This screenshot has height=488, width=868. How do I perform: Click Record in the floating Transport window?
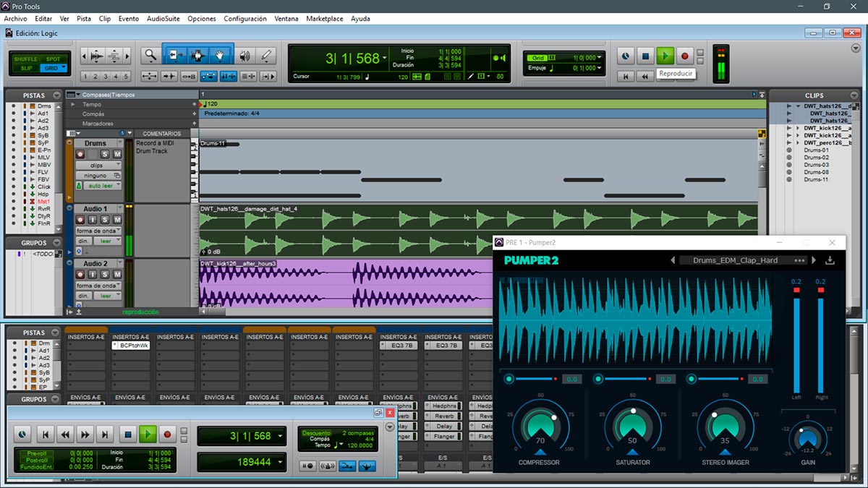click(168, 435)
